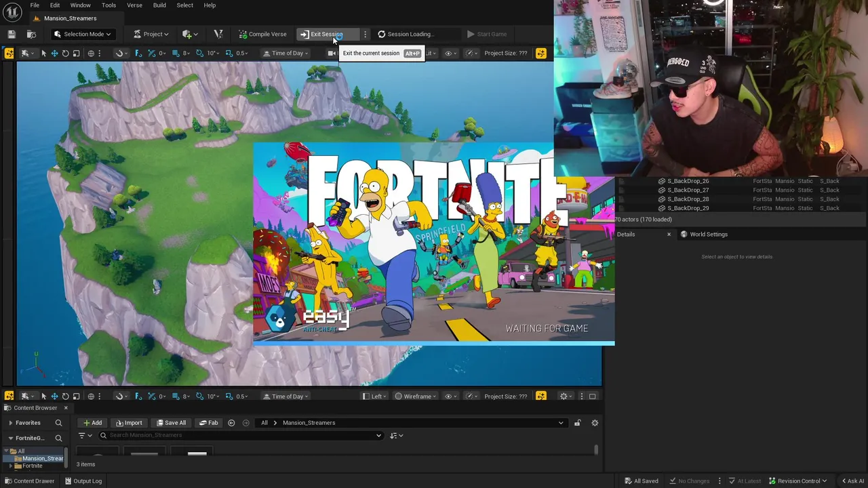
Task: Choose the top viewport's scale tool
Action: tap(76, 53)
